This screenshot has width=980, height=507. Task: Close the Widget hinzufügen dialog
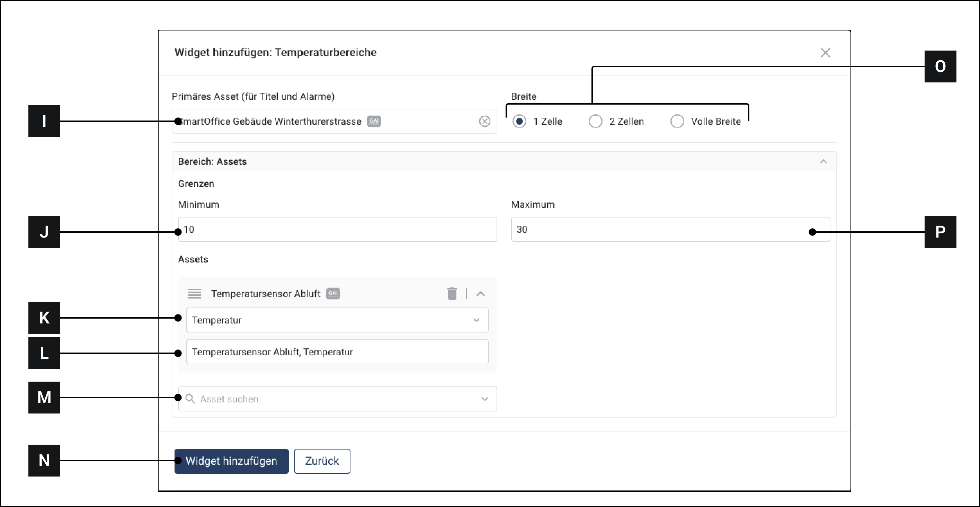point(825,53)
